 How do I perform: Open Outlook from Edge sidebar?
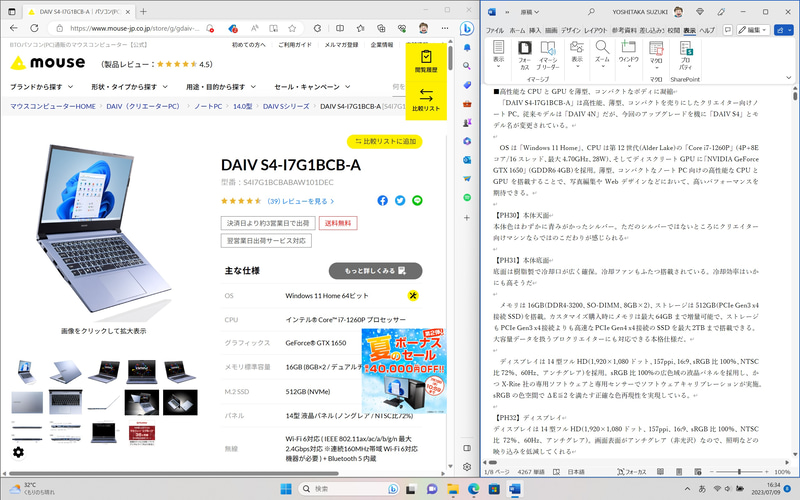pyautogui.click(x=467, y=160)
